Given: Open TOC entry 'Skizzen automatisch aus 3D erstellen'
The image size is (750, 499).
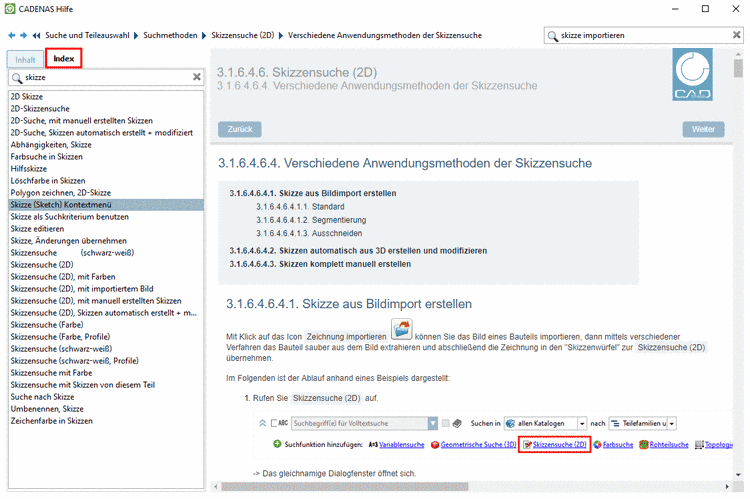Looking at the screenshot, I should (x=358, y=251).
